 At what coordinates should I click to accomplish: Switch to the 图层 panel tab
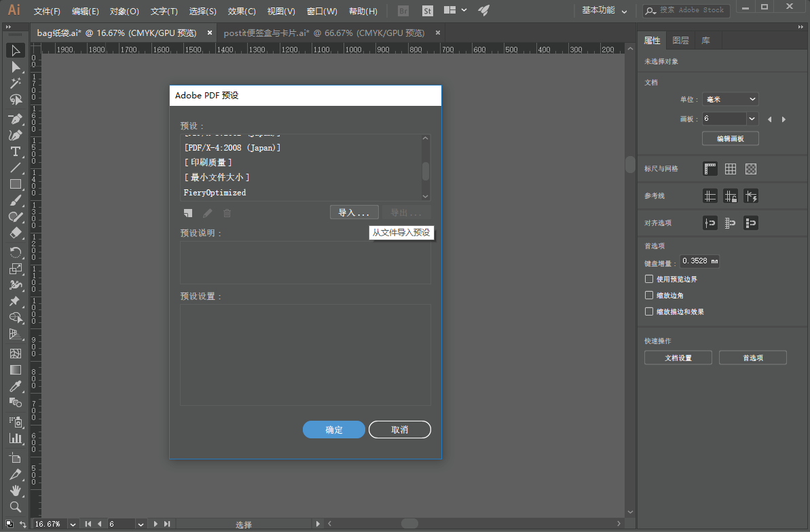coord(680,40)
